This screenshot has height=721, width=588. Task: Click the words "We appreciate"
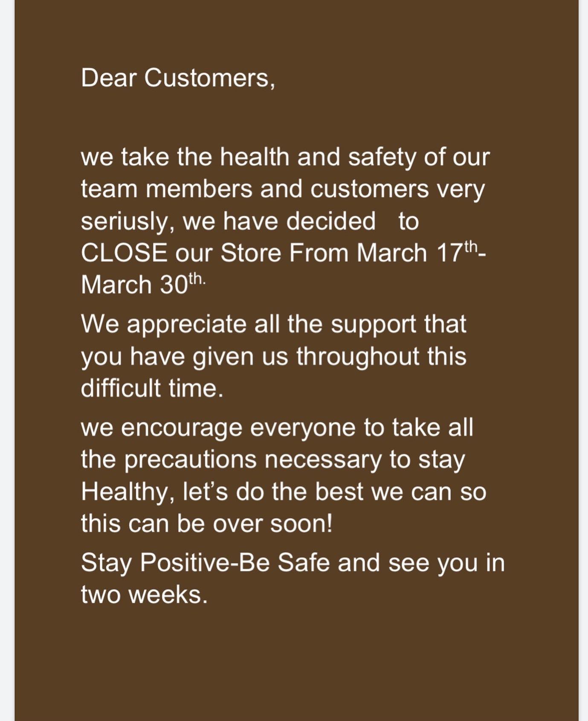[164, 325]
